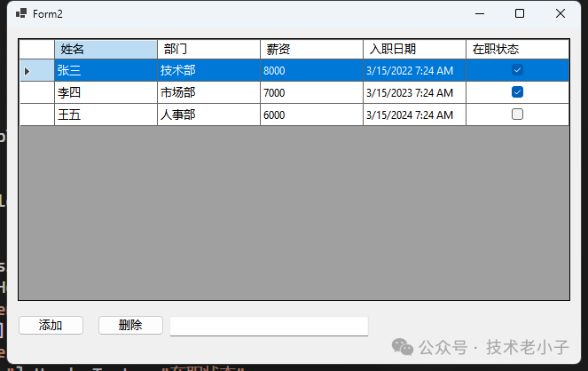Select the 3/15/2024 7:24 AM date cell
Screen dimensions: 588x371
(414, 114)
